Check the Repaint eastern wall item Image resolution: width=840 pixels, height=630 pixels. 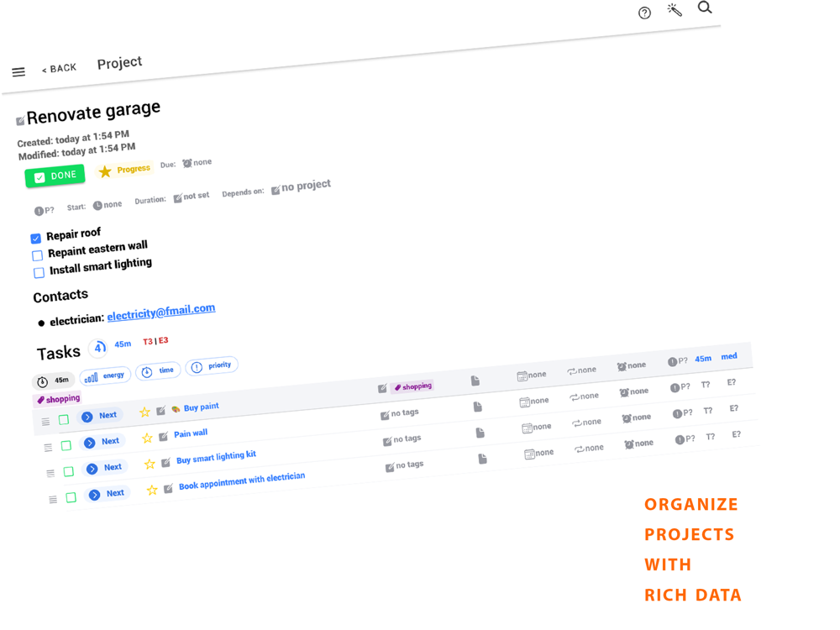[38, 255]
